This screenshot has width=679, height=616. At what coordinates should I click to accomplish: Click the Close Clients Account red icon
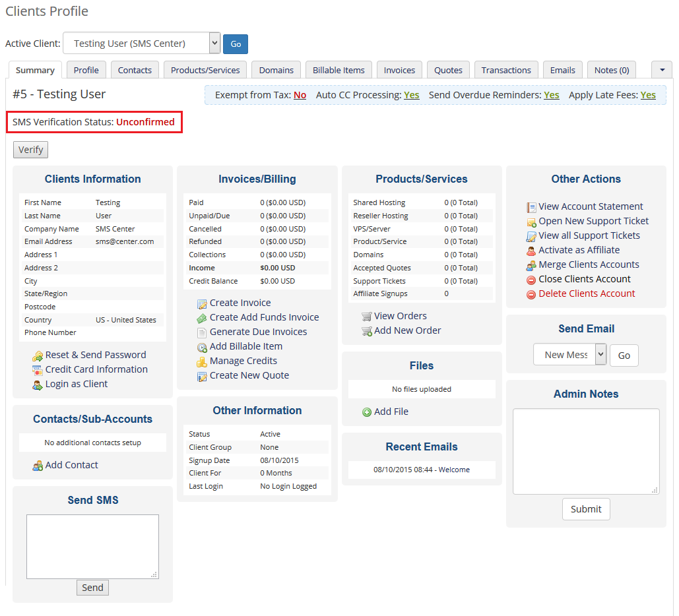(x=531, y=280)
